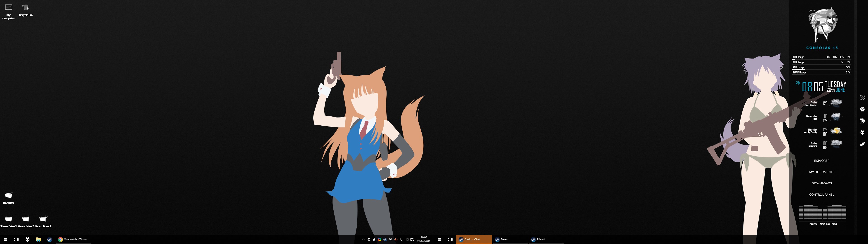This screenshot has height=244, width=868.
Task: Open the Steam Drive 3 folder
Action: [x=43, y=221]
